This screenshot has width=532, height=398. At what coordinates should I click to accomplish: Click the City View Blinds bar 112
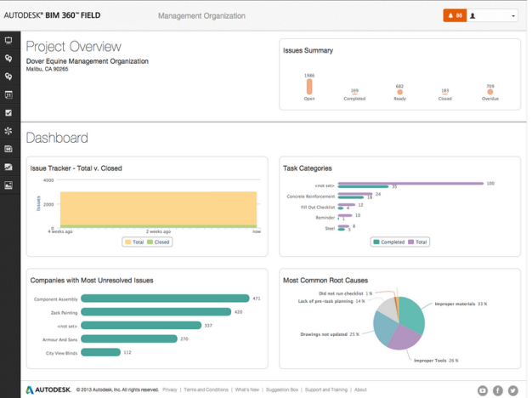[x=101, y=352]
